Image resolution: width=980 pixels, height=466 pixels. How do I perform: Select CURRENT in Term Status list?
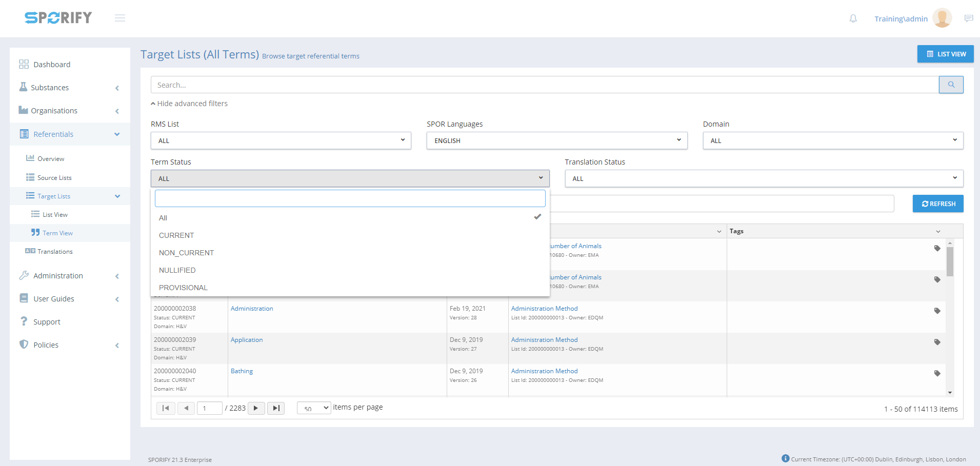tap(176, 235)
